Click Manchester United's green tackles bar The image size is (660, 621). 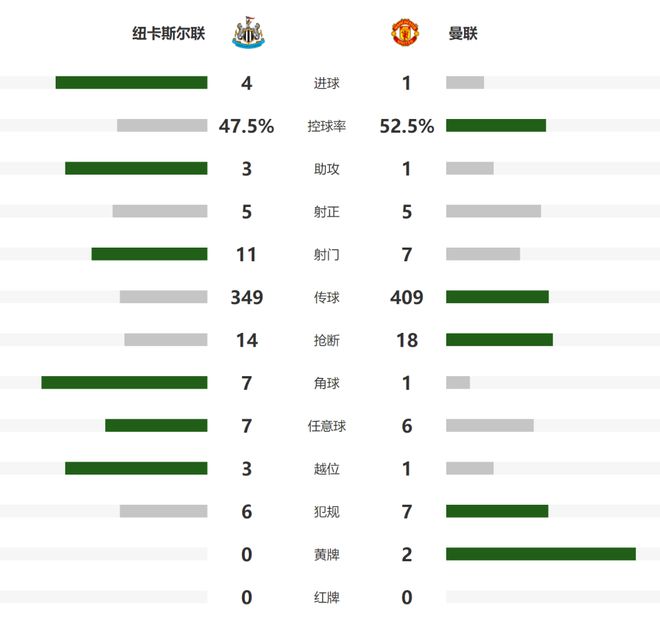point(499,340)
